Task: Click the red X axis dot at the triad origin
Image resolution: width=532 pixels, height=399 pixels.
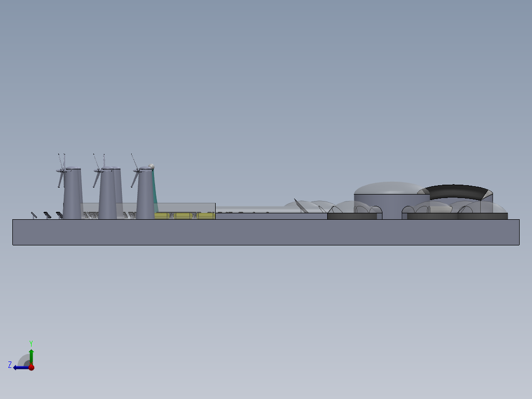Action: point(32,367)
